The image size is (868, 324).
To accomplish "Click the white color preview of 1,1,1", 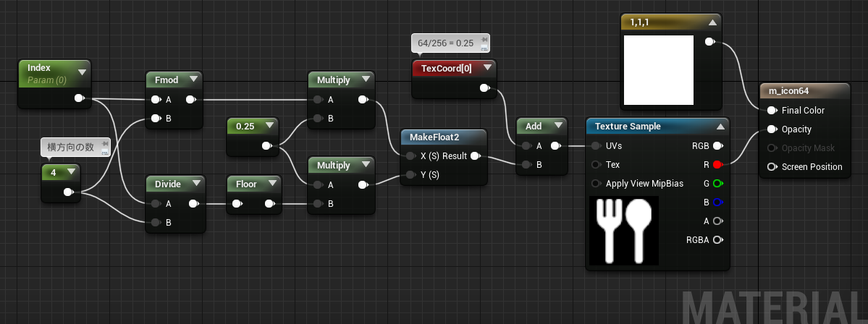I will tap(658, 69).
